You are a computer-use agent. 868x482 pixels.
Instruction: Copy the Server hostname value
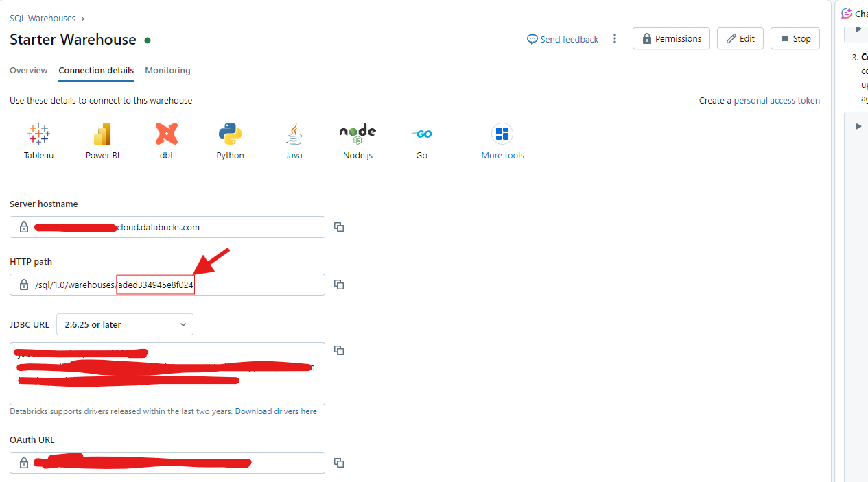click(x=338, y=226)
